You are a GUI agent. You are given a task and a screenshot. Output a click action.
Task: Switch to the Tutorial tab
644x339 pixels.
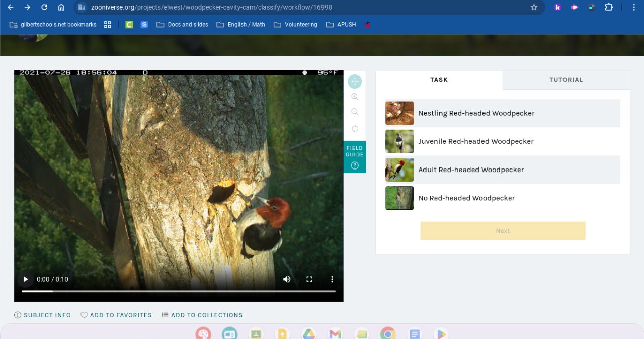click(566, 80)
